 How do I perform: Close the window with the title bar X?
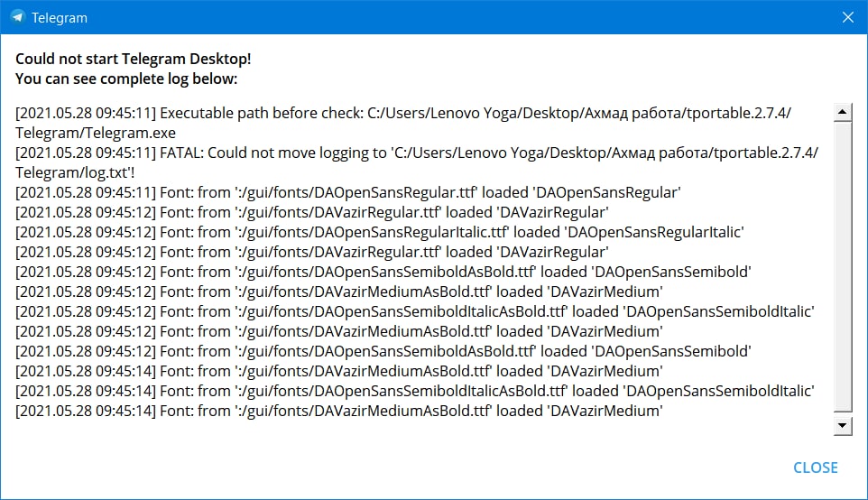coord(847,17)
